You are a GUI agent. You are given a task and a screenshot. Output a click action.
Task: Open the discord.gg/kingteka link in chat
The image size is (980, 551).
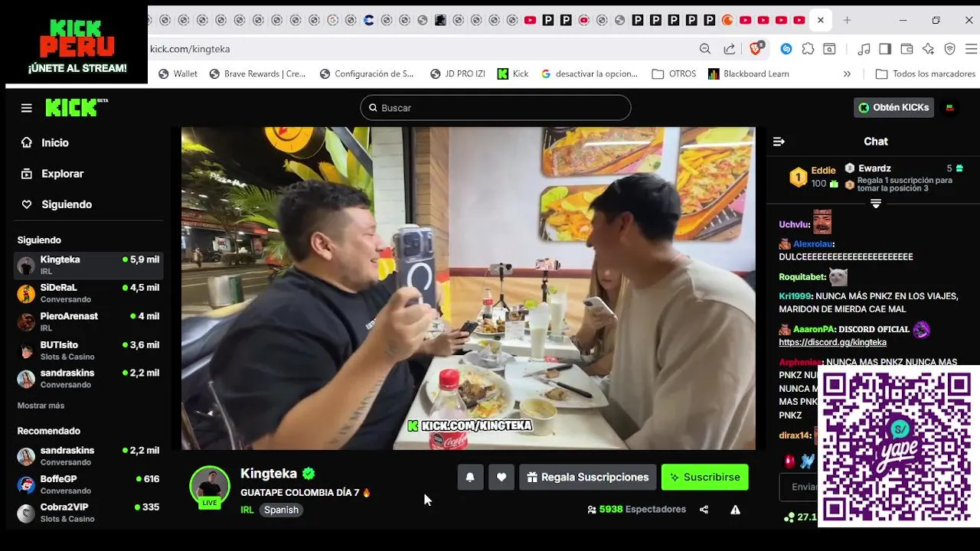(832, 343)
